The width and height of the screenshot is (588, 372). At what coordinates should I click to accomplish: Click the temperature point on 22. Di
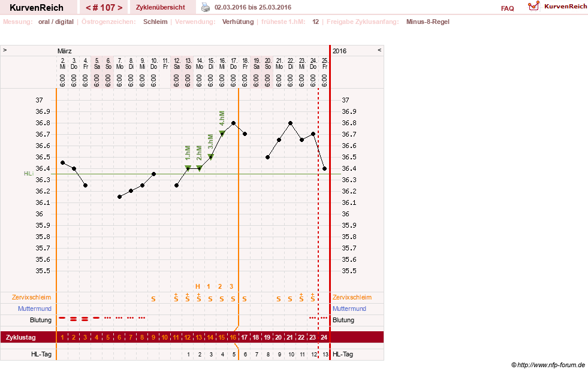tap(290, 123)
